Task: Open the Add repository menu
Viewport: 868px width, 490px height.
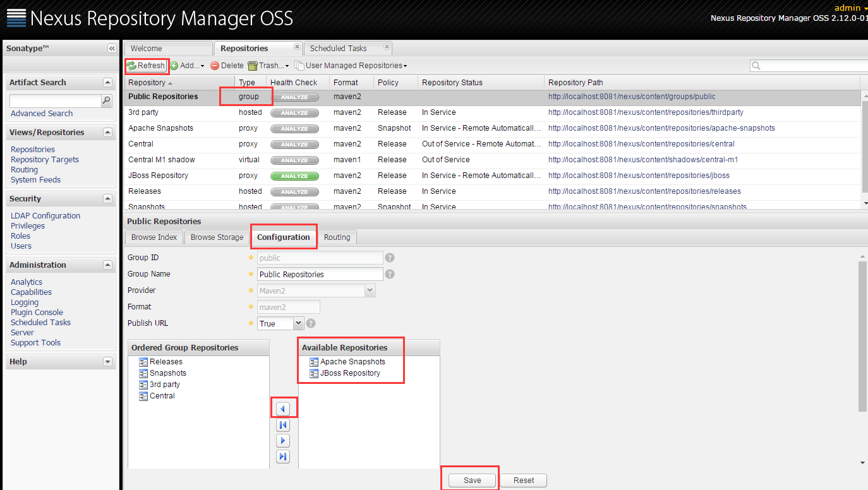Action: coord(187,66)
